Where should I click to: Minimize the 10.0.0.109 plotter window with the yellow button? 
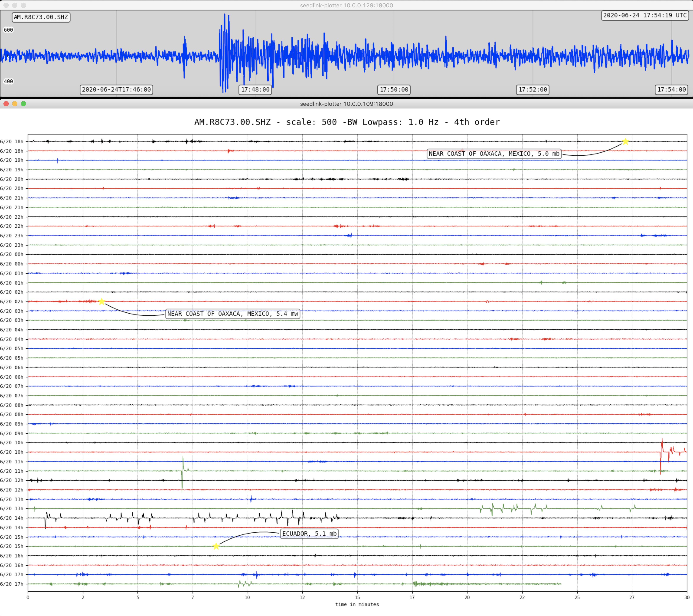tap(15, 104)
